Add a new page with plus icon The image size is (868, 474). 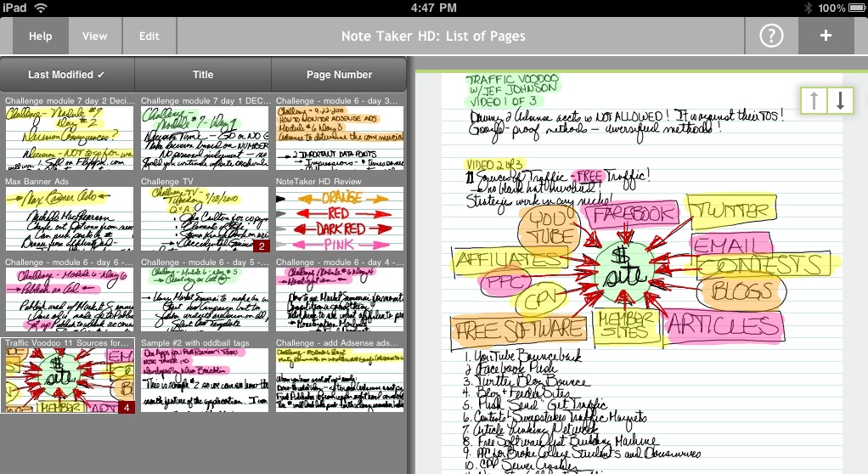click(x=825, y=37)
